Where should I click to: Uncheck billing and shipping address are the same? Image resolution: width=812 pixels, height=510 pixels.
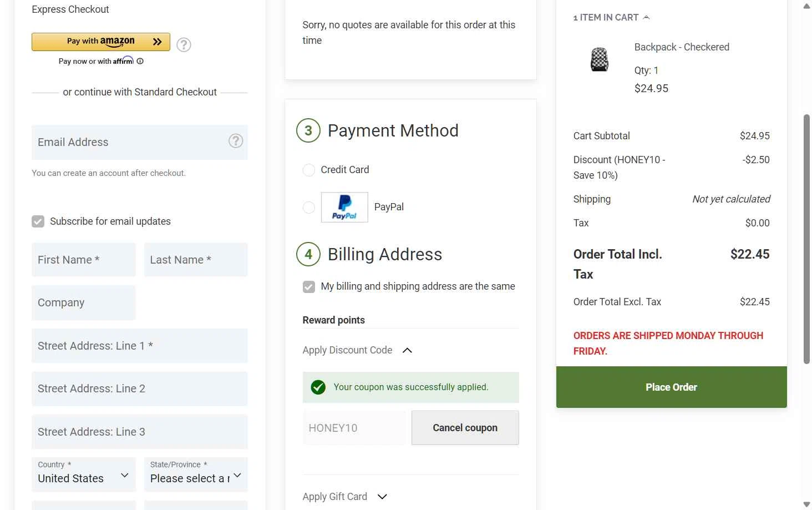pyautogui.click(x=309, y=286)
